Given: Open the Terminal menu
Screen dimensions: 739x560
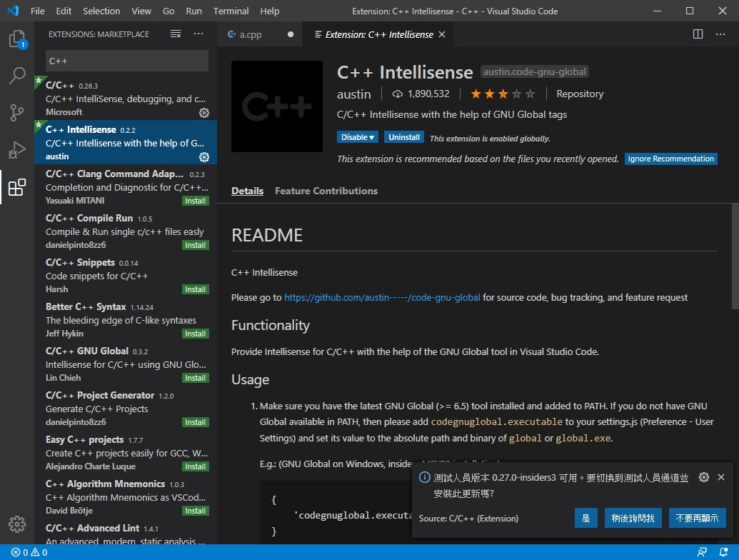Looking at the screenshot, I should [231, 11].
